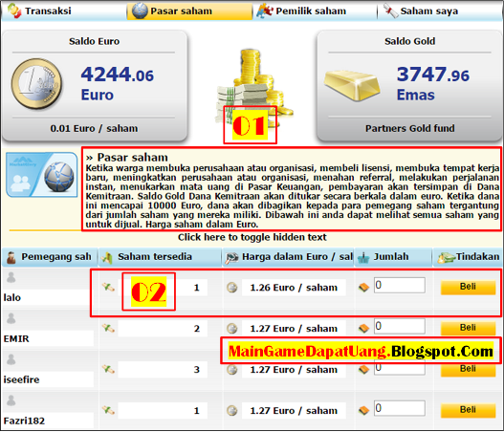Click quantity icon in Fazri182's row
Screen dimensions: 504x432
pyautogui.click(x=363, y=410)
